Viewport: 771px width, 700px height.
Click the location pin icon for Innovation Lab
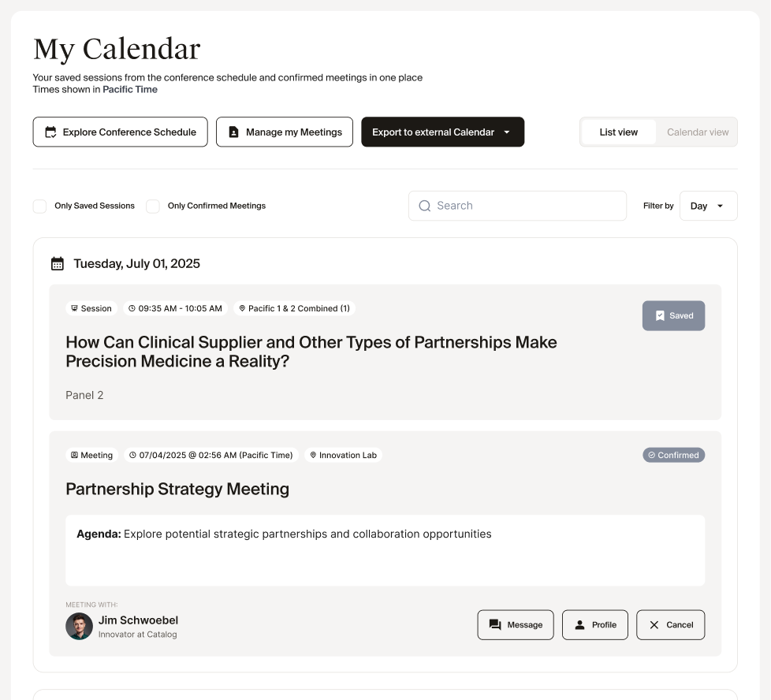click(x=315, y=455)
